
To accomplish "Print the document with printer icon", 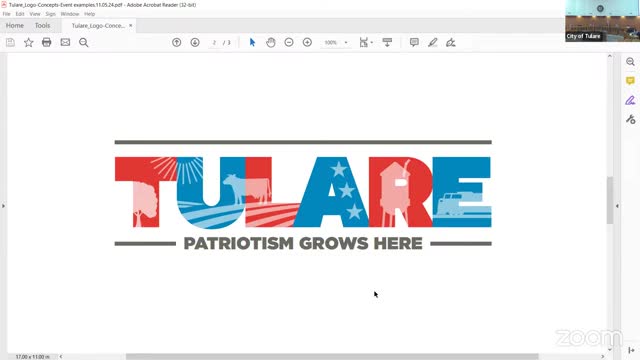I will click(47, 42).
